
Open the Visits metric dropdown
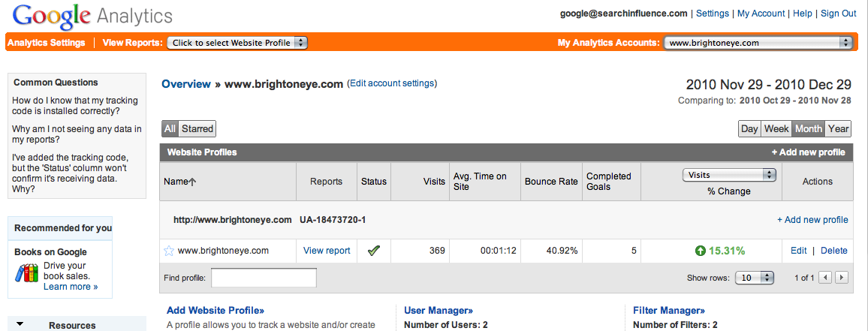coord(729,175)
